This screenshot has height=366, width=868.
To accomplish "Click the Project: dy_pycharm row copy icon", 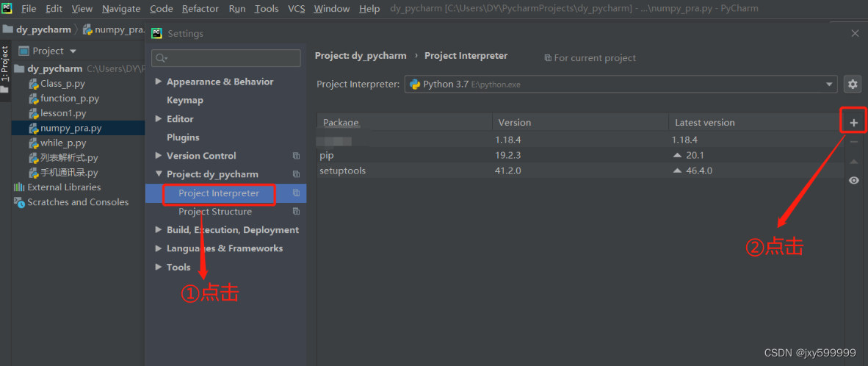I will (x=296, y=174).
